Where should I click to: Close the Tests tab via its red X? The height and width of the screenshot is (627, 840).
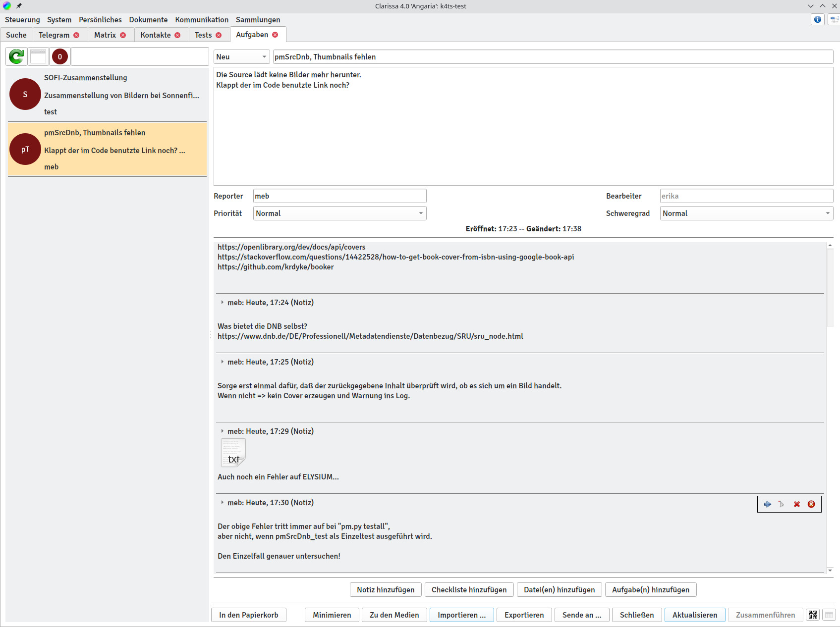pos(219,35)
